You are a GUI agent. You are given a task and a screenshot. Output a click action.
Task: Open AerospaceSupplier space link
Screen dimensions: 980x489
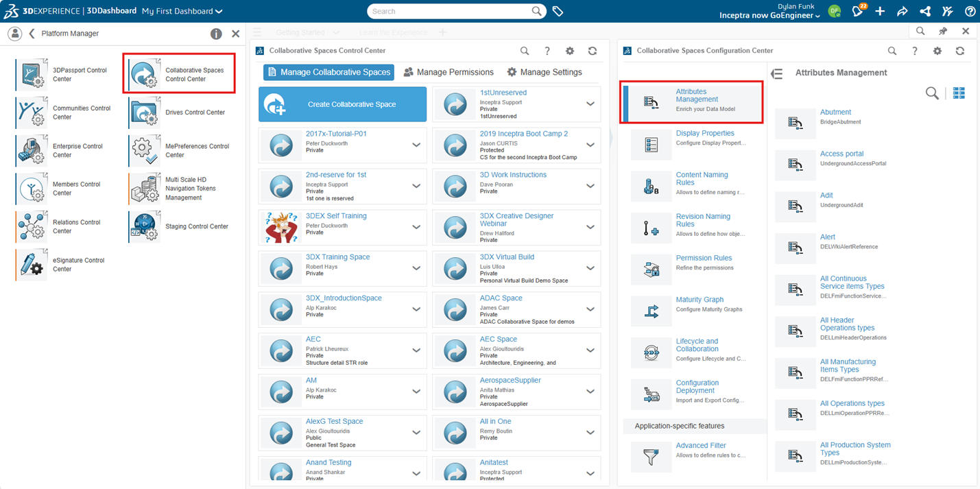click(x=510, y=381)
